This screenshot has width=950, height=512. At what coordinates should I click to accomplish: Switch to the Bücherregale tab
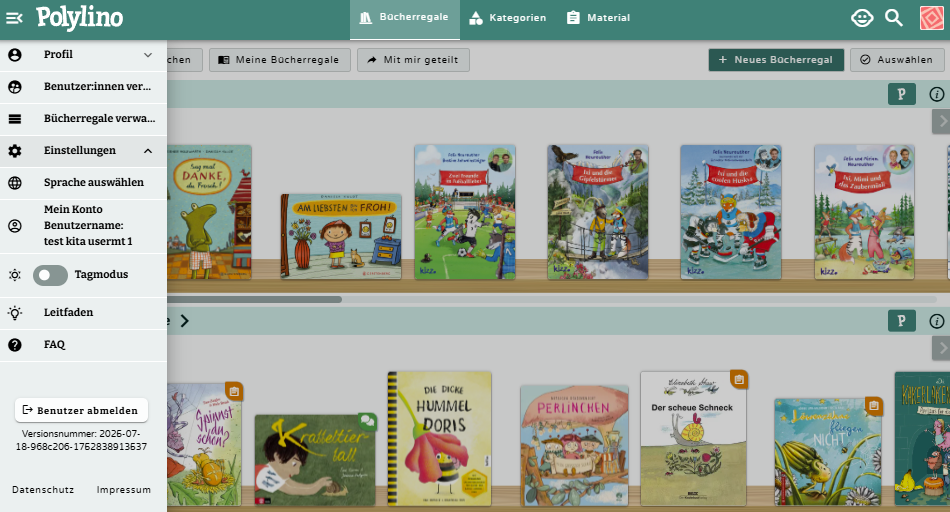(405, 19)
